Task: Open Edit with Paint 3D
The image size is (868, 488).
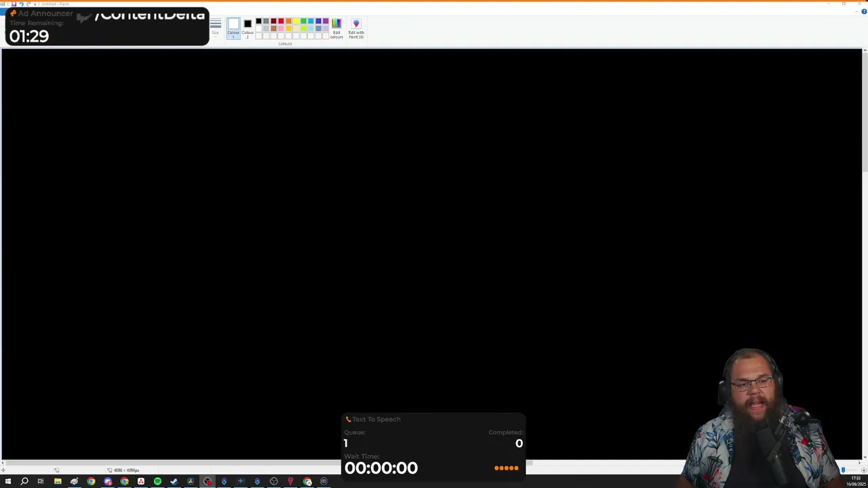Action: pyautogui.click(x=356, y=28)
